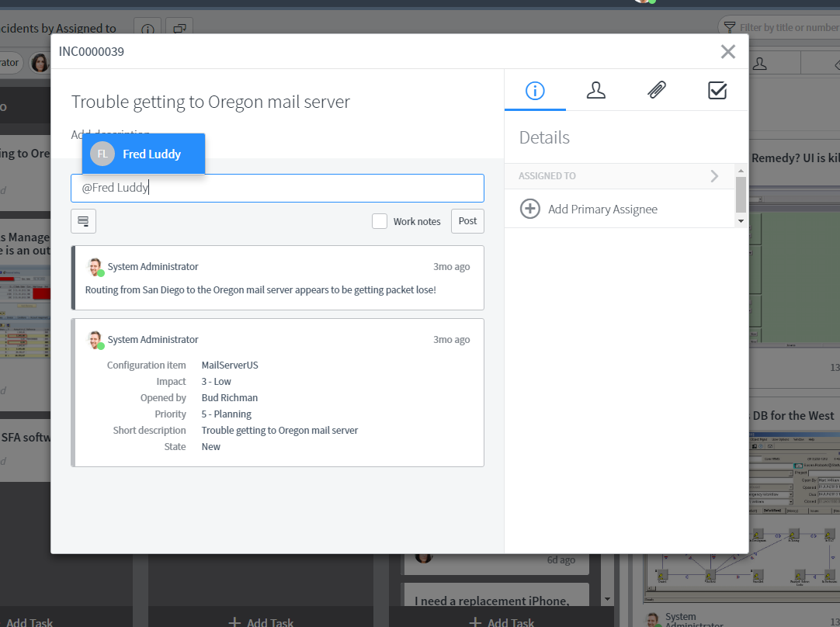Viewport: 840px width, 627px height.
Task: Post the comment
Action: point(467,221)
